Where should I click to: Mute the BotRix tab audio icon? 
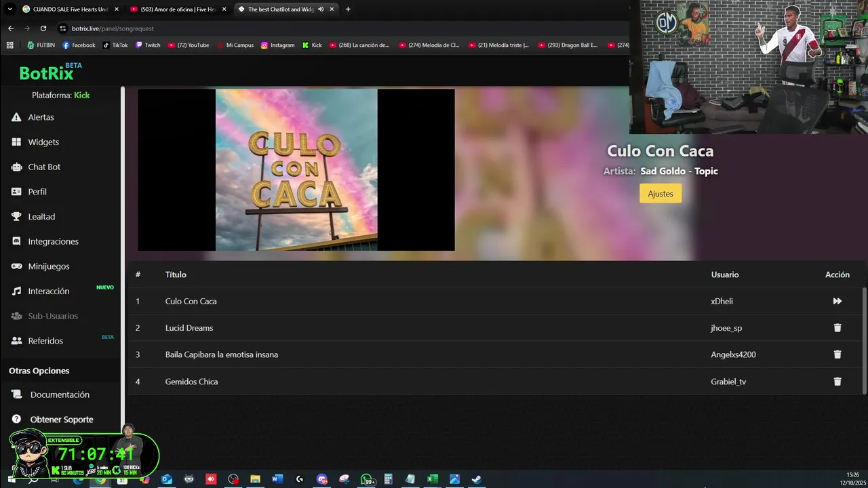[x=321, y=9]
